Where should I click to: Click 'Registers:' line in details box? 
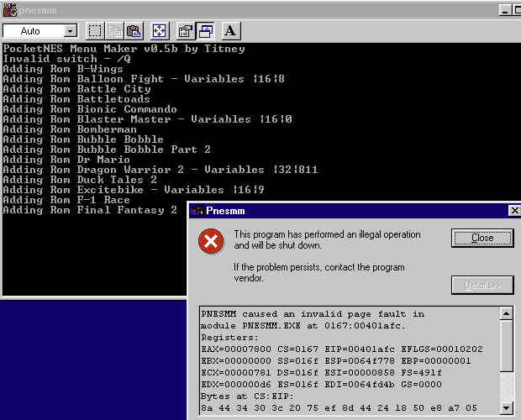coord(229,338)
